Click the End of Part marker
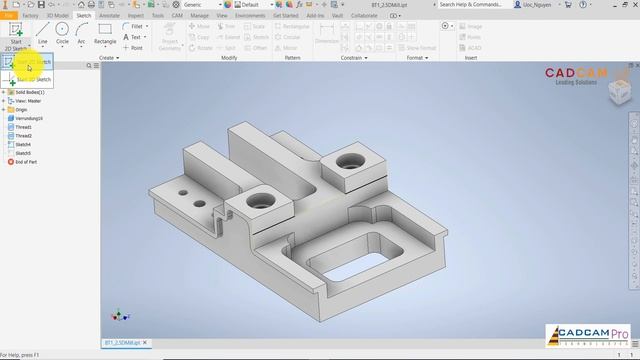The width and height of the screenshot is (640, 360). point(22,162)
